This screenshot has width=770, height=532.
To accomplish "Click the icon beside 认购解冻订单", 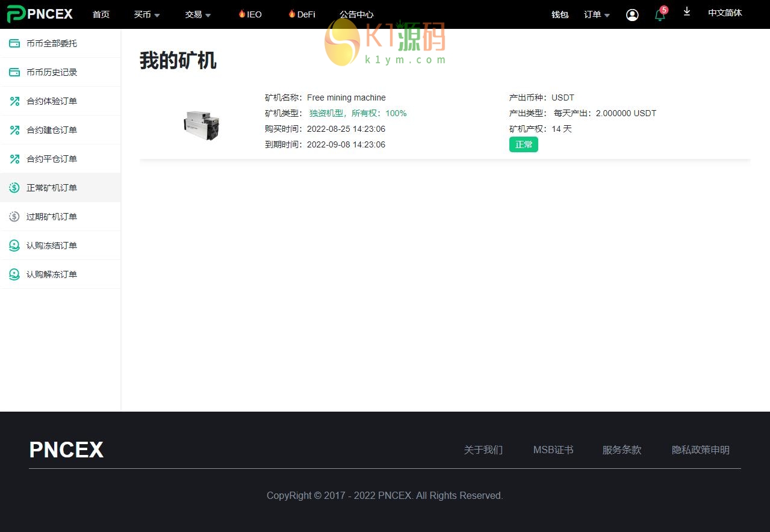I will tap(14, 274).
